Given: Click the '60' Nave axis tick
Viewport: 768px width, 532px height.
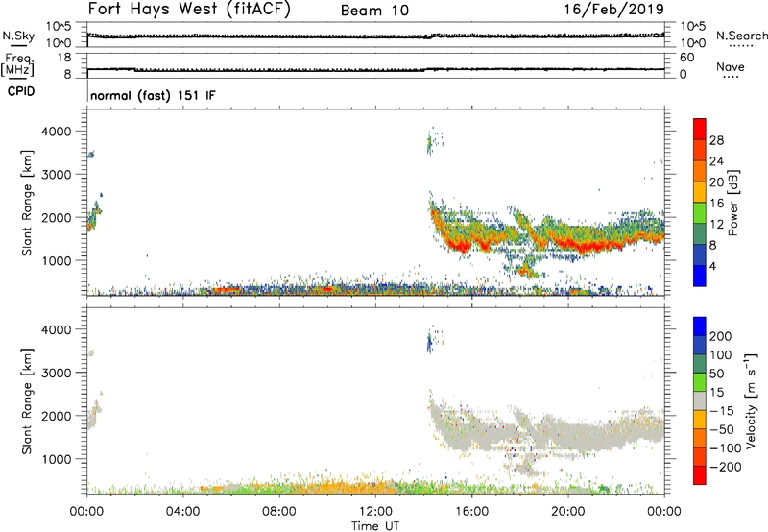Looking at the screenshot, I should (x=687, y=58).
